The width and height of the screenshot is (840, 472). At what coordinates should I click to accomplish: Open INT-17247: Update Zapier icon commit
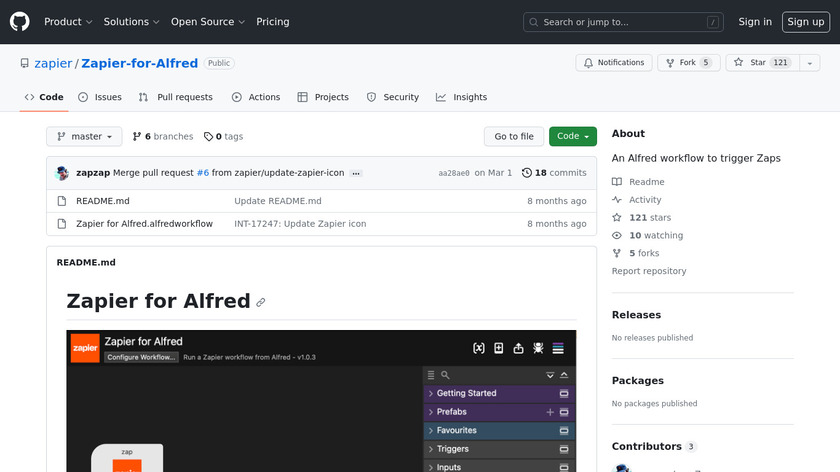coord(300,224)
